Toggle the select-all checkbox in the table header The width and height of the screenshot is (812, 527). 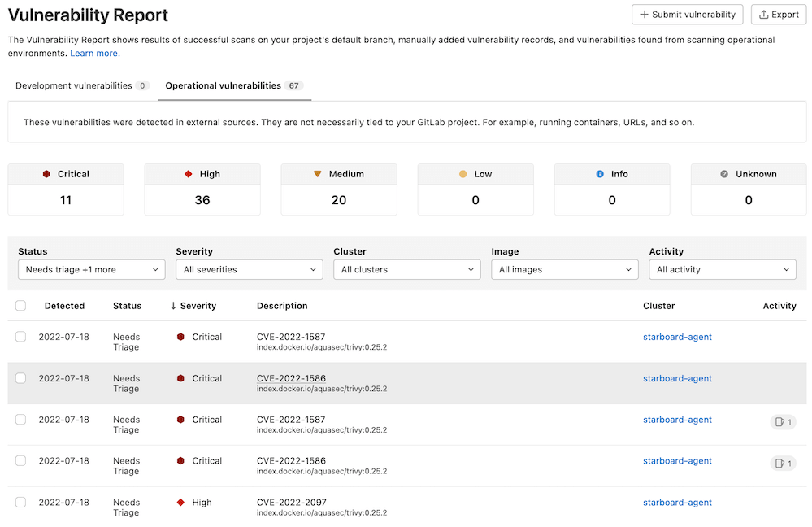click(20, 305)
